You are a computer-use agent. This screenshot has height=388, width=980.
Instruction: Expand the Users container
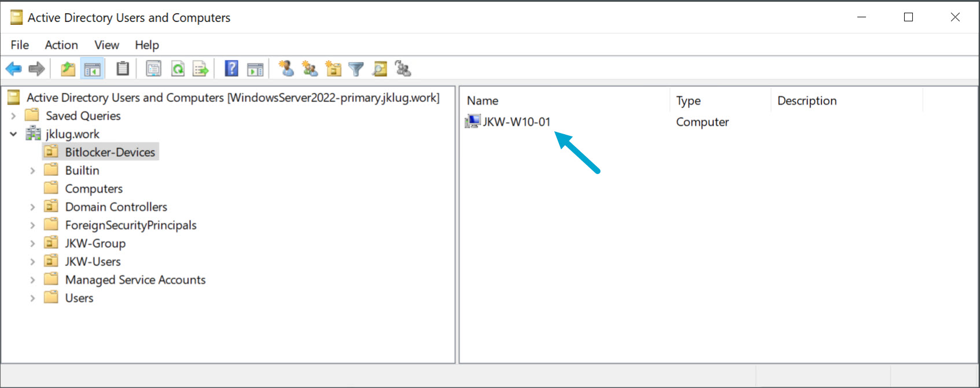[32, 298]
